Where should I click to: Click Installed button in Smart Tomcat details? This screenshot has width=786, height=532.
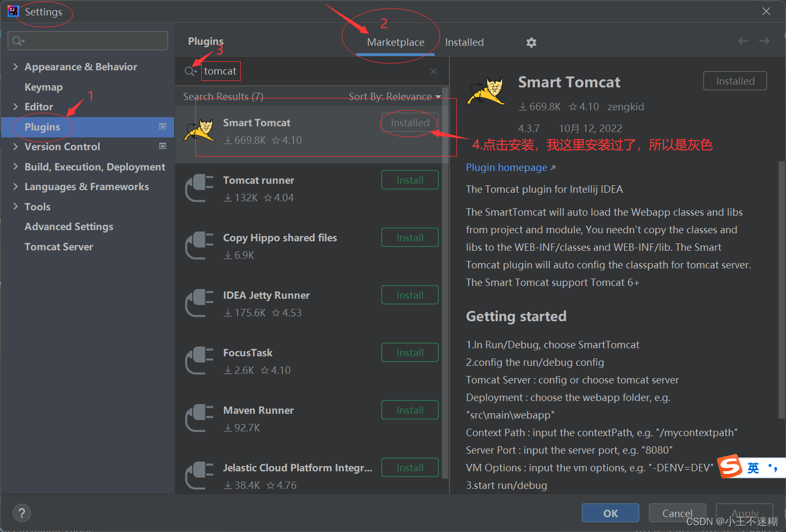coord(735,81)
